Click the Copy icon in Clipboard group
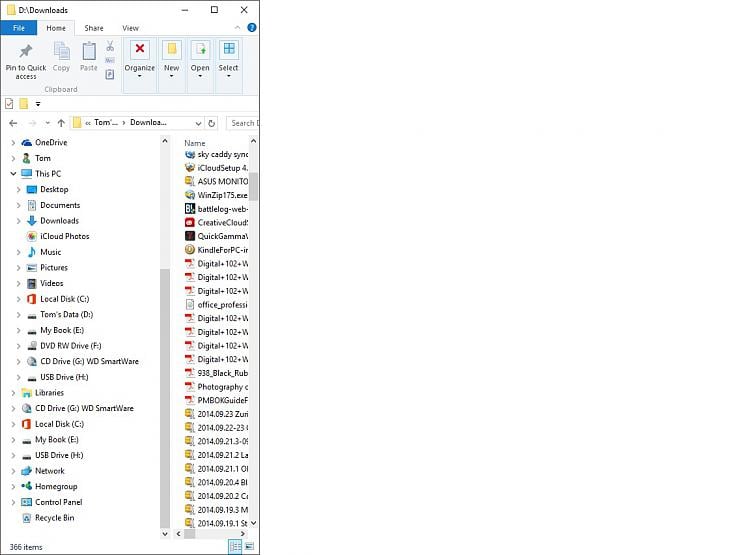 click(61, 51)
